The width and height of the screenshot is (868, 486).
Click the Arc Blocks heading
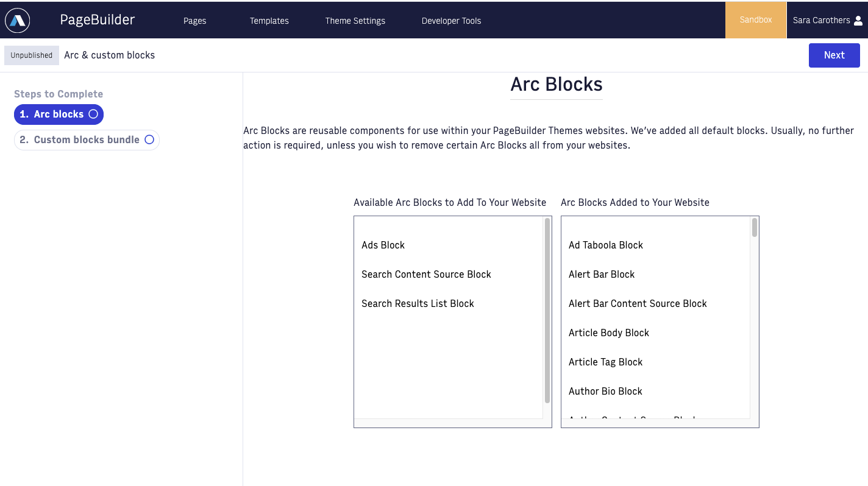click(557, 85)
